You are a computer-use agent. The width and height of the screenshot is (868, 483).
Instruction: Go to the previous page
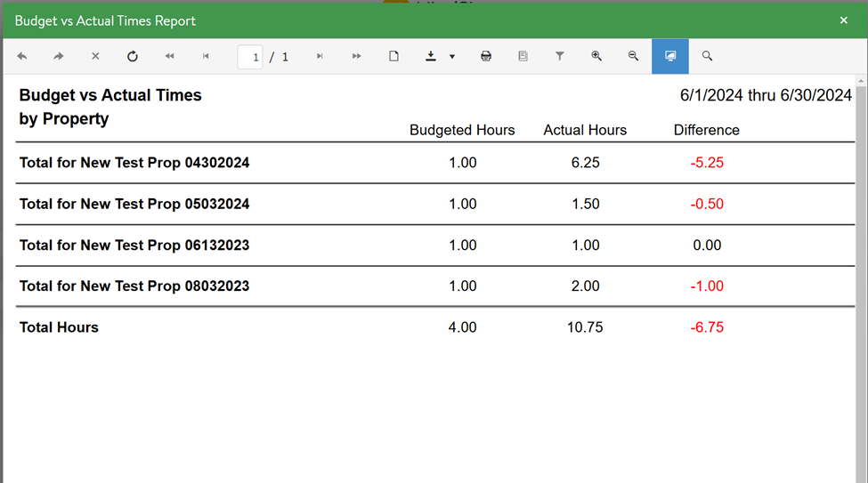point(206,56)
